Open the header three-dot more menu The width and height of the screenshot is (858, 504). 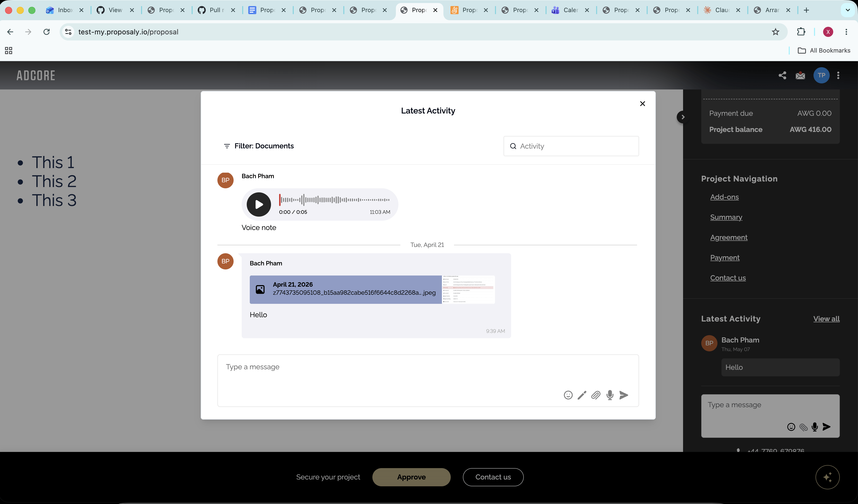[x=838, y=75]
